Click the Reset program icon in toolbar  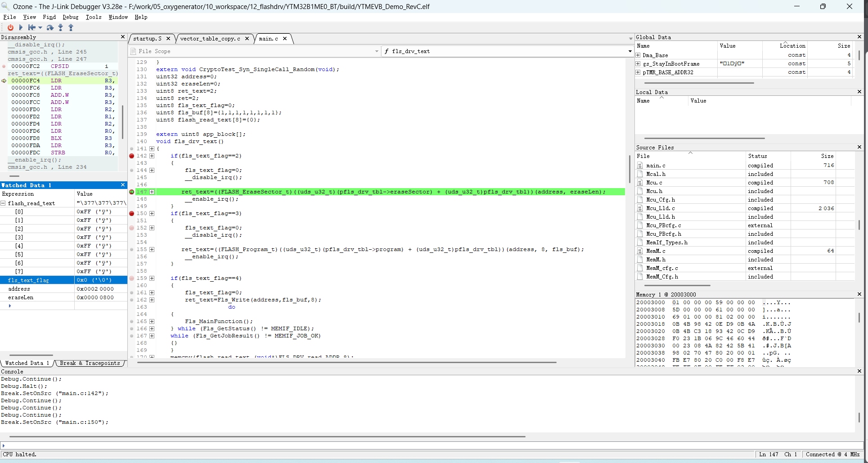pos(31,27)
